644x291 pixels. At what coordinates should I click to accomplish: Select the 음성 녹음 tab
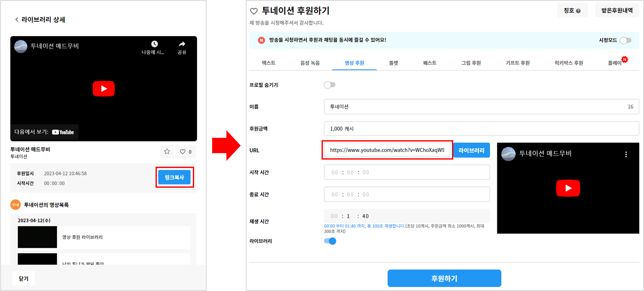click(310, 63)
